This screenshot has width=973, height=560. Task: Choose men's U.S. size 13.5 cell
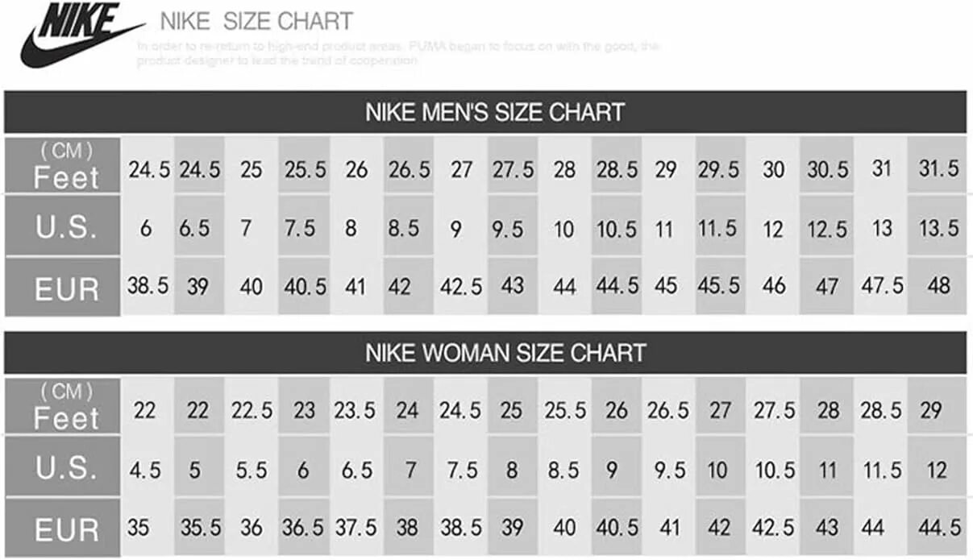click(x=938, y=227)
